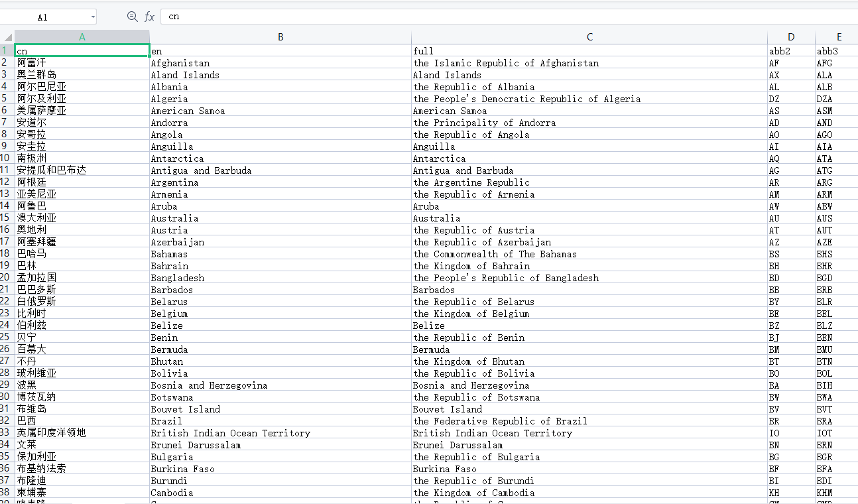Click the cell 'AU'
The image size is (858, 504).
(791, 218)
